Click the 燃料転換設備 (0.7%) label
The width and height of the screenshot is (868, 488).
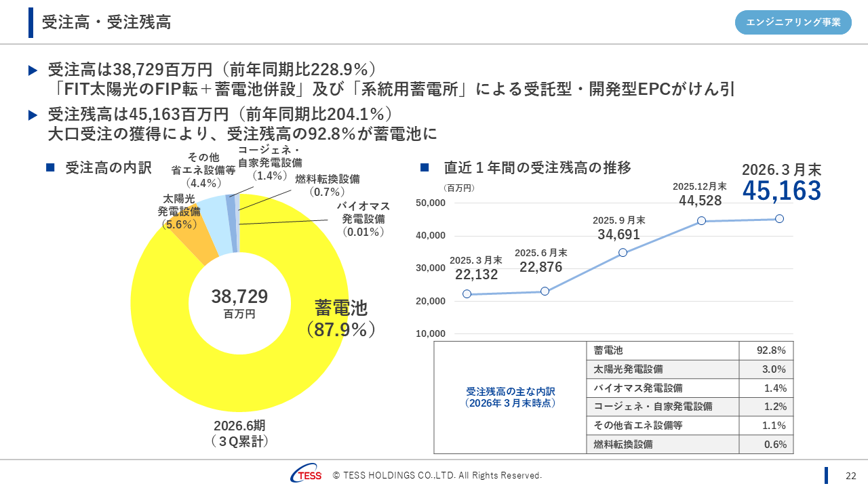[328, 185]
